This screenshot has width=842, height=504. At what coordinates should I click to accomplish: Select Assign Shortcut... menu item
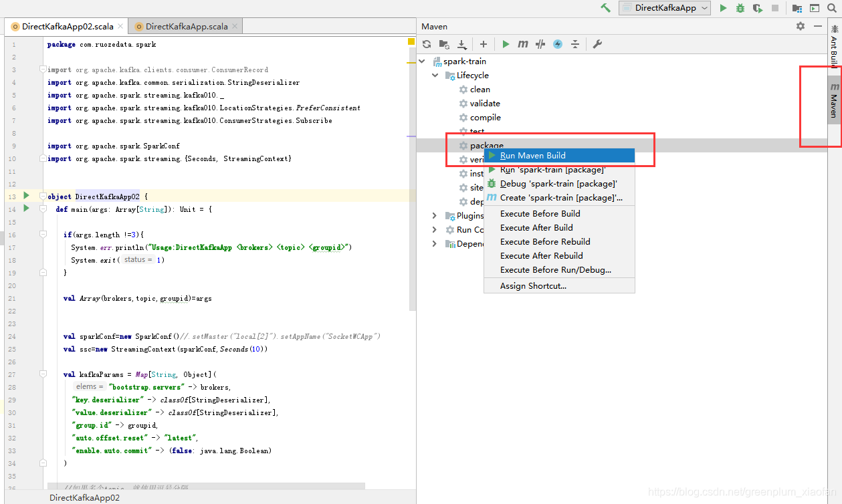click(x=559, y=286)
